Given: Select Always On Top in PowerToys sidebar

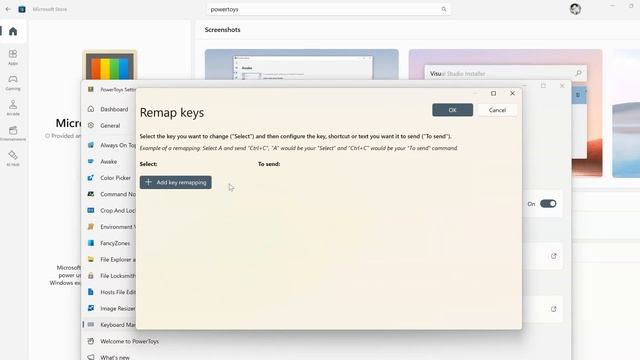Looking at the screenshot, I should click(x=118, y=145).
